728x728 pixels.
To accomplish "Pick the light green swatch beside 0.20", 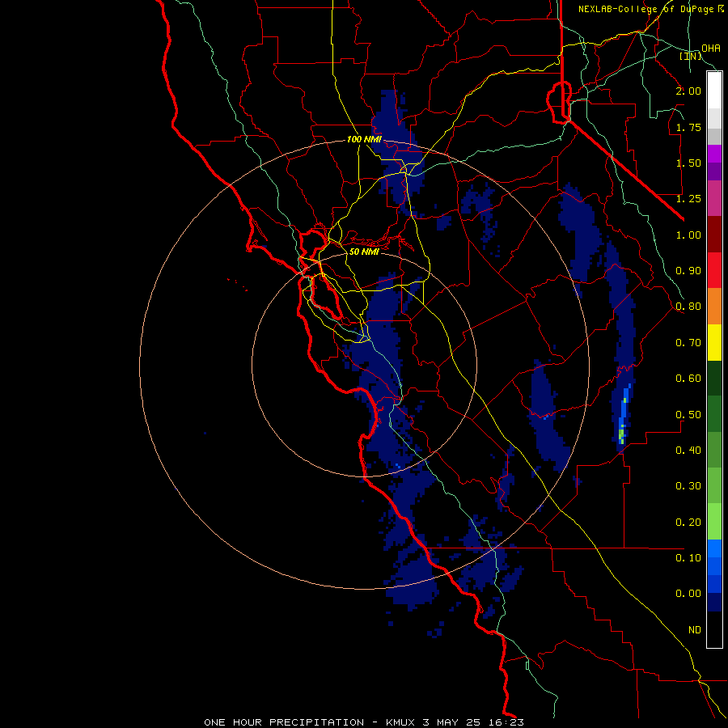I will click(714, 522).
